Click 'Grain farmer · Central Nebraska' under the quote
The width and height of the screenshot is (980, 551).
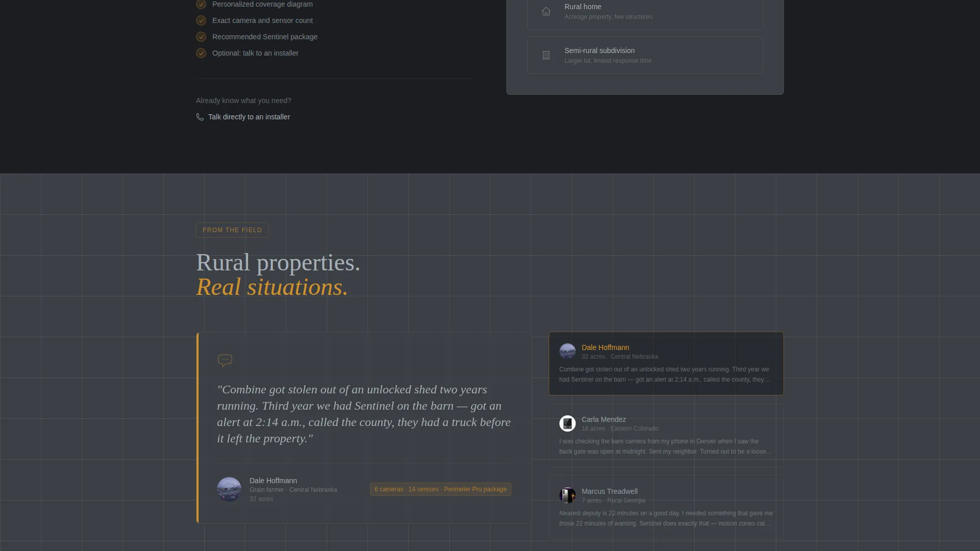[x=293, y=490]
